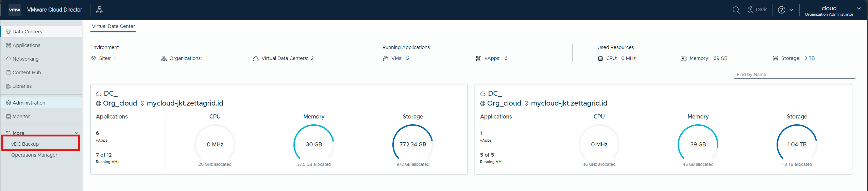This screenshot has height=191, width=868.
Task: Click the Libraries books icon in sidebar
Action: coord(8,86)
